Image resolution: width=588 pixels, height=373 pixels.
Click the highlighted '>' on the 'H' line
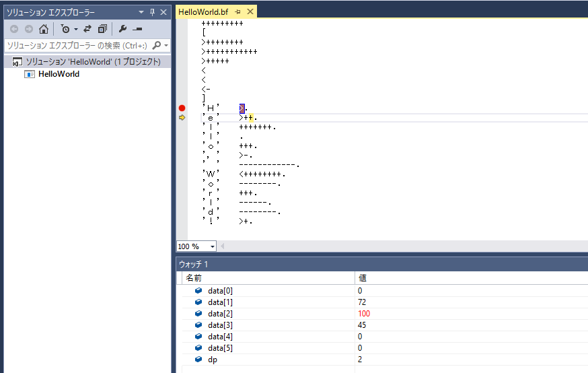tap(242, 108)
